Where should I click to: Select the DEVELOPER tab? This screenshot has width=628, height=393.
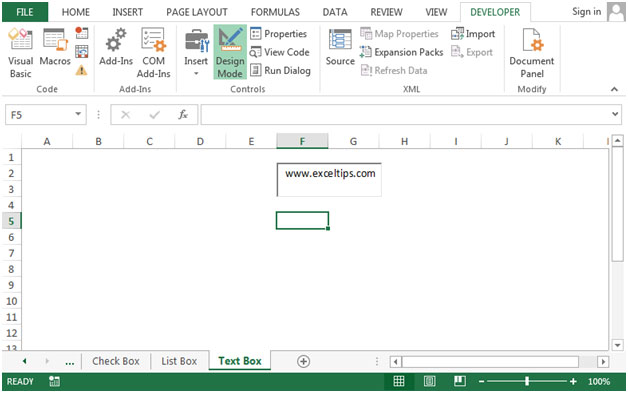click(495, 12)
